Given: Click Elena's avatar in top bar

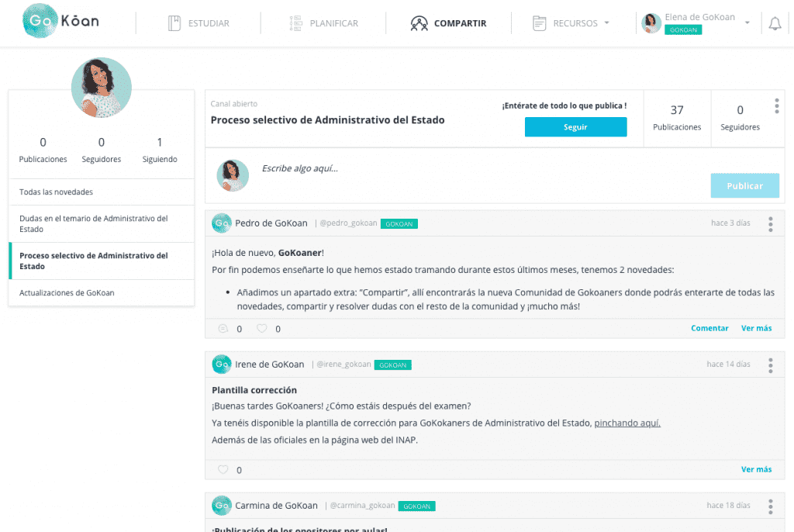Looking at the screenshot, I should click(x=651, y=23).
